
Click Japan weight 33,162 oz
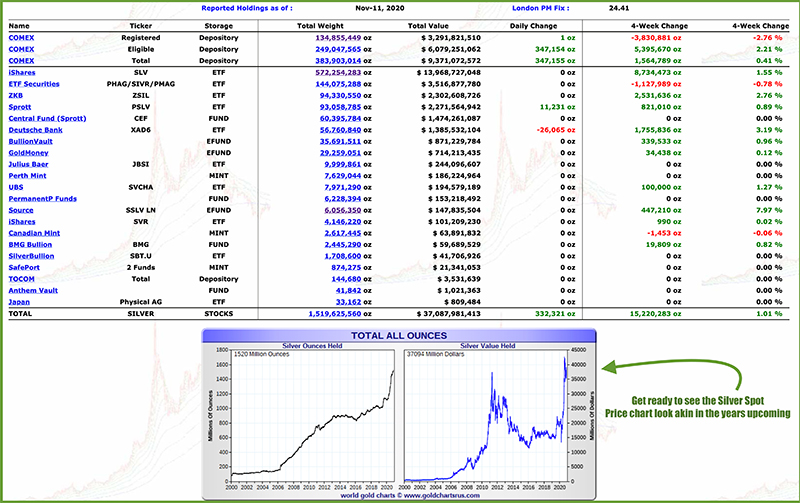click(x=348, y=302)
